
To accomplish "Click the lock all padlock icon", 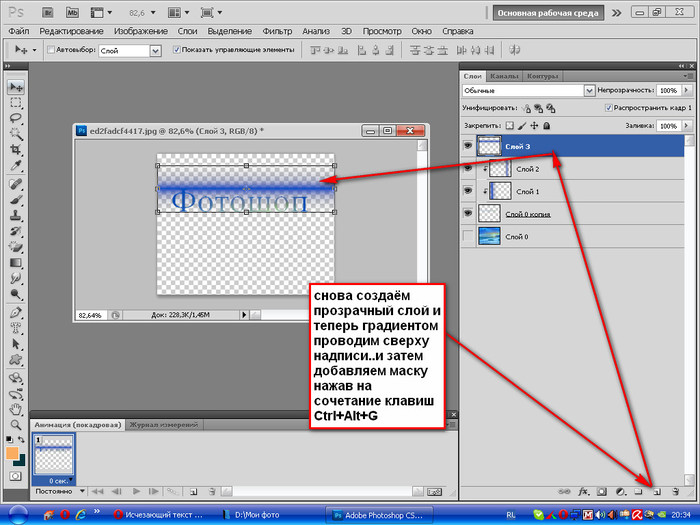I will [x=545, y=126].
